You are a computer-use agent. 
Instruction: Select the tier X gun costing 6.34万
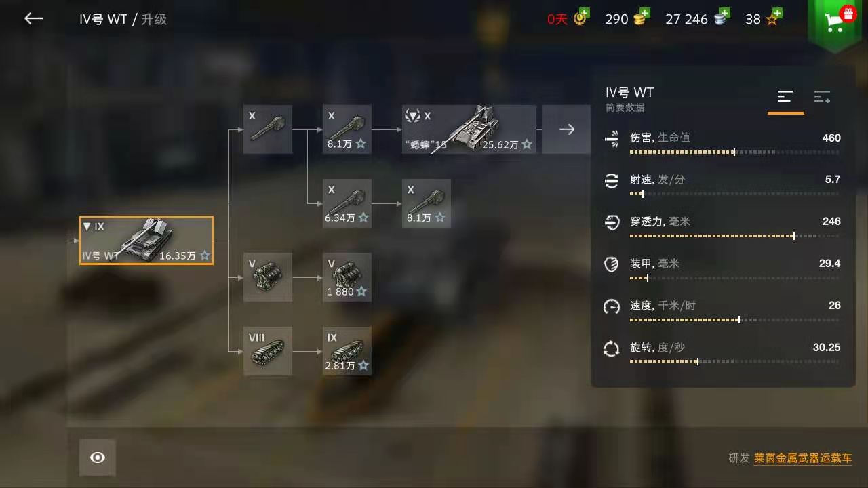click(x=347, y=203)
